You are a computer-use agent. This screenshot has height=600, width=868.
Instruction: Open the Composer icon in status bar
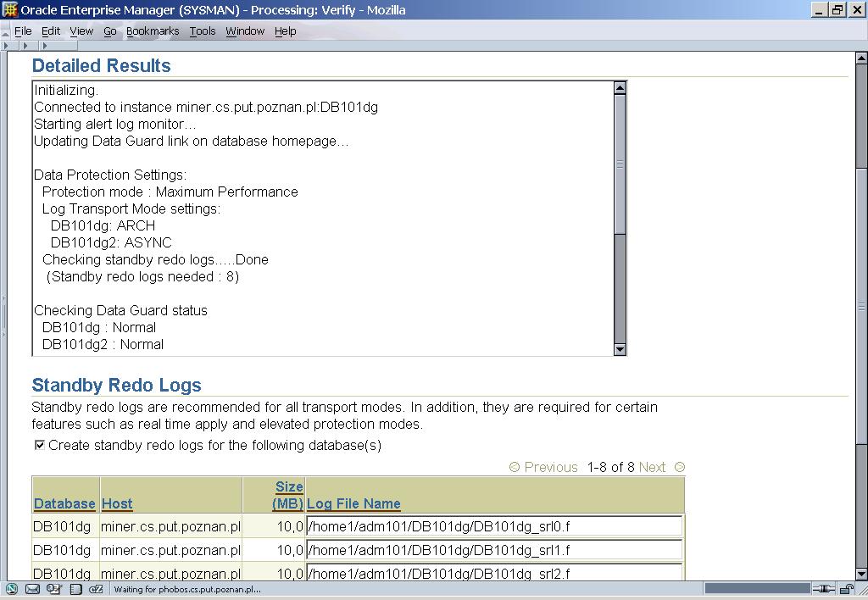pyautogui.click(x=53, y=589)
